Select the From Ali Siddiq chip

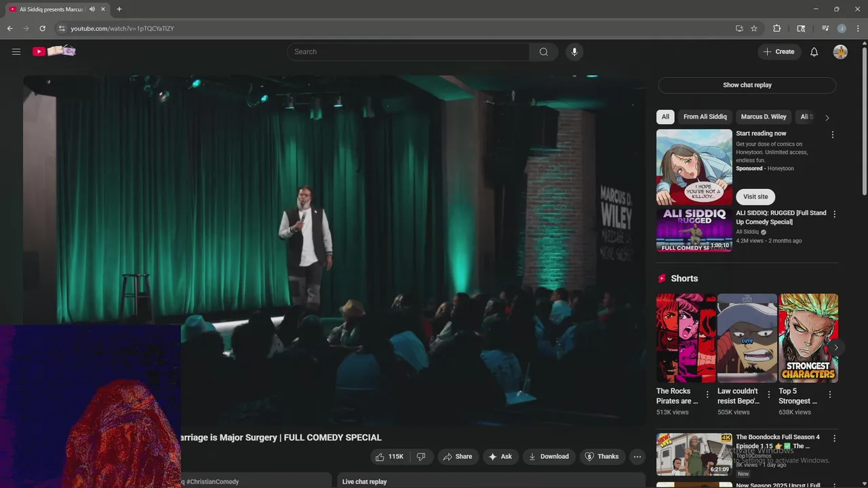click(x=705, y=117)
